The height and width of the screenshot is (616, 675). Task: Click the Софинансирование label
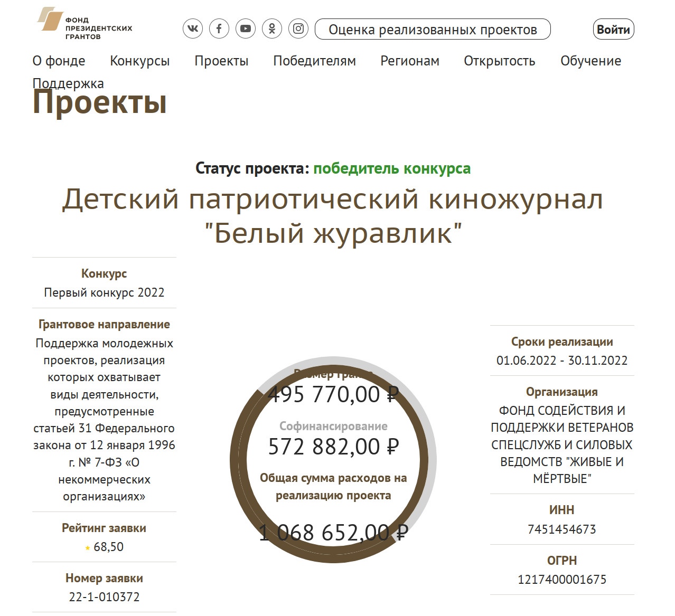click(333, 426)
